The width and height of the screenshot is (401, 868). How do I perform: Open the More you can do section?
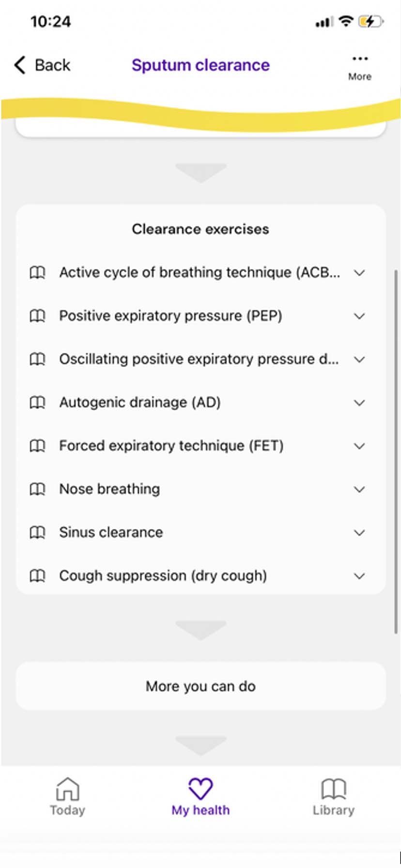tap(200, 686)
